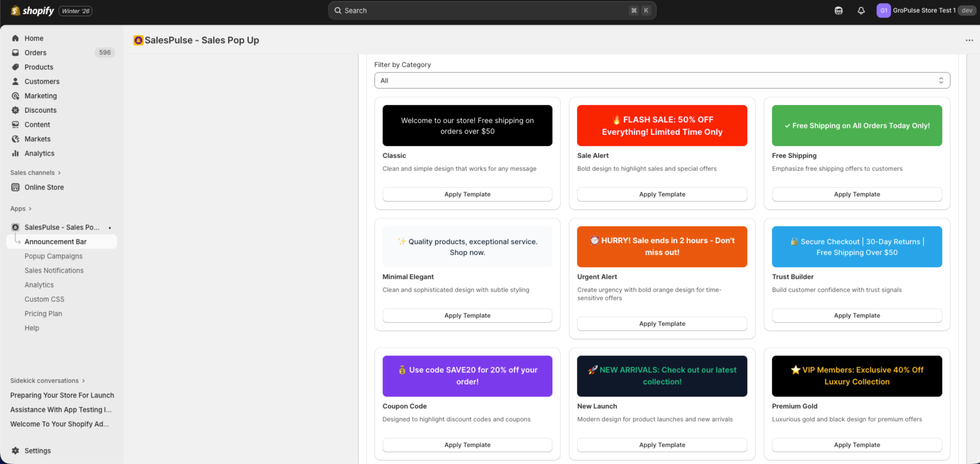
Task: Open Customers via its person icon
Action: (15, 81)
